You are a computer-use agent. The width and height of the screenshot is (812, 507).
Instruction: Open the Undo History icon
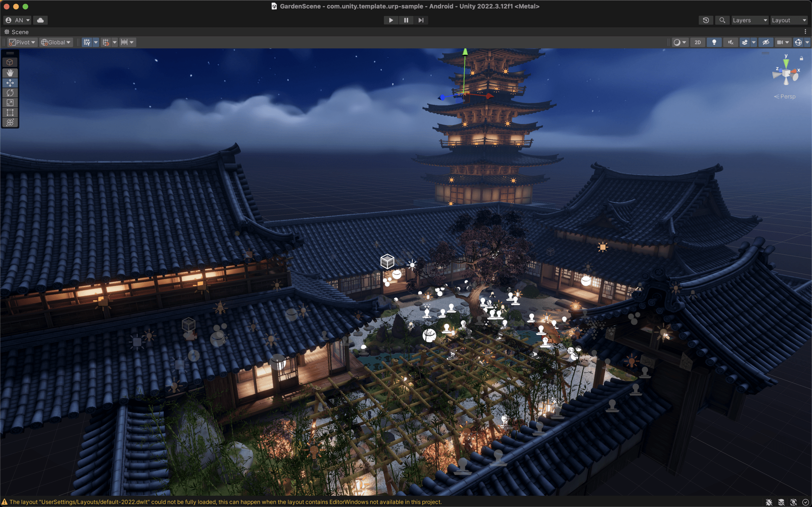(x=706, y=20)
